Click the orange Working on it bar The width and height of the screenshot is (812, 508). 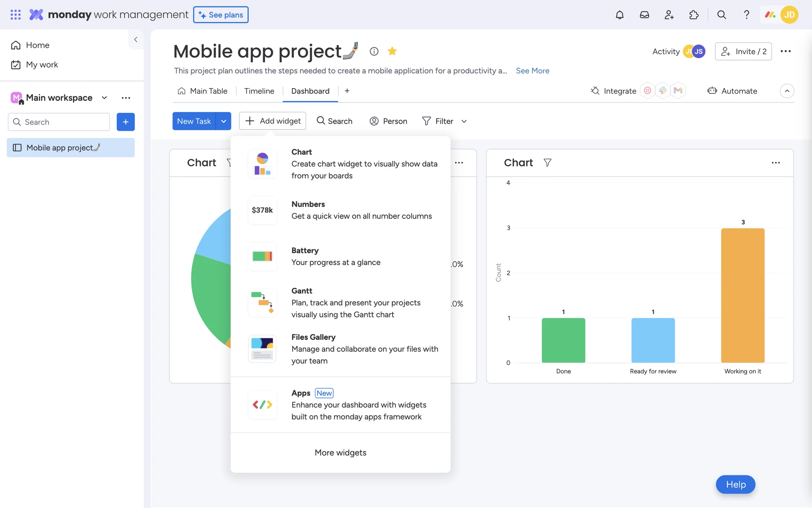742,295
